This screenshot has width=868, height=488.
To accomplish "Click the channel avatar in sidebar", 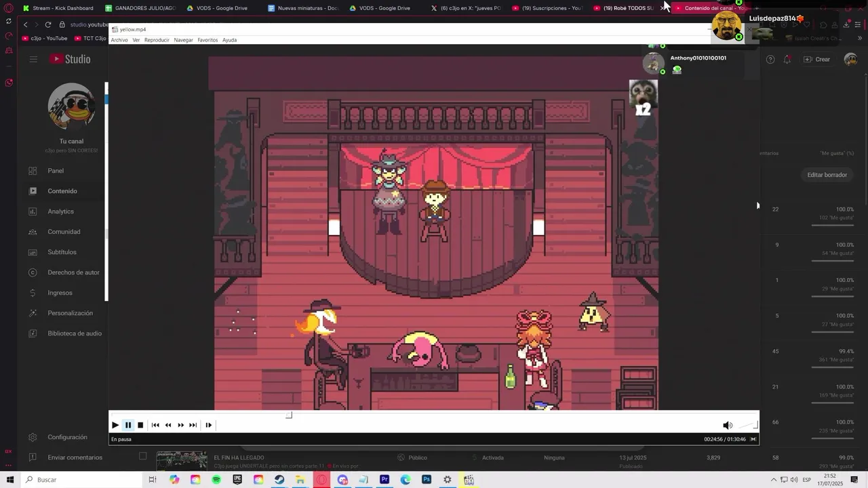I will pos(71,106).
